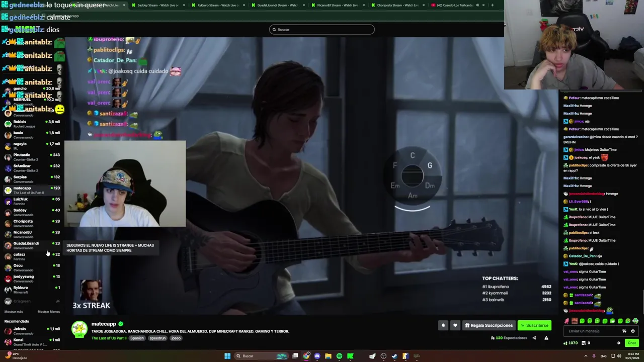Viewport: 644px width, 362px height.
Task: Open the weather widget showing 26°C Despejado
Action: [x=15, y=356]
